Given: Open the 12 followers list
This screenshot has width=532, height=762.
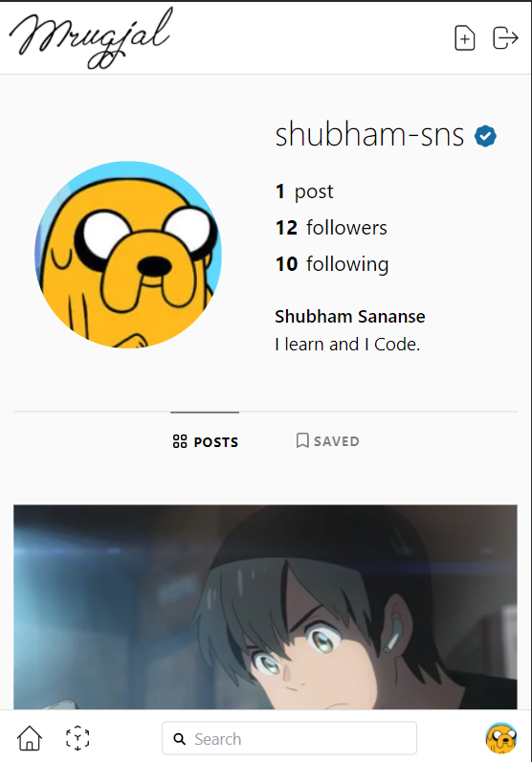Looking at the screenshot, I should click(x=331, y=228).
